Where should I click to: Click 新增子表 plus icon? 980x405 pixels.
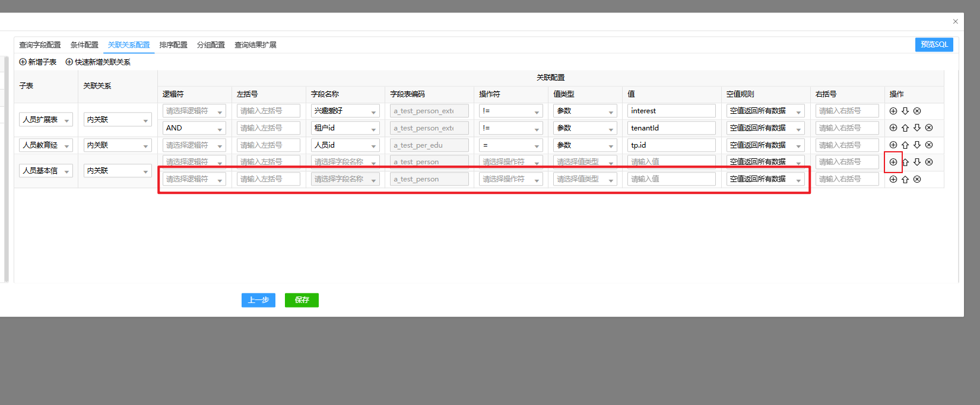tap(23, 62)
